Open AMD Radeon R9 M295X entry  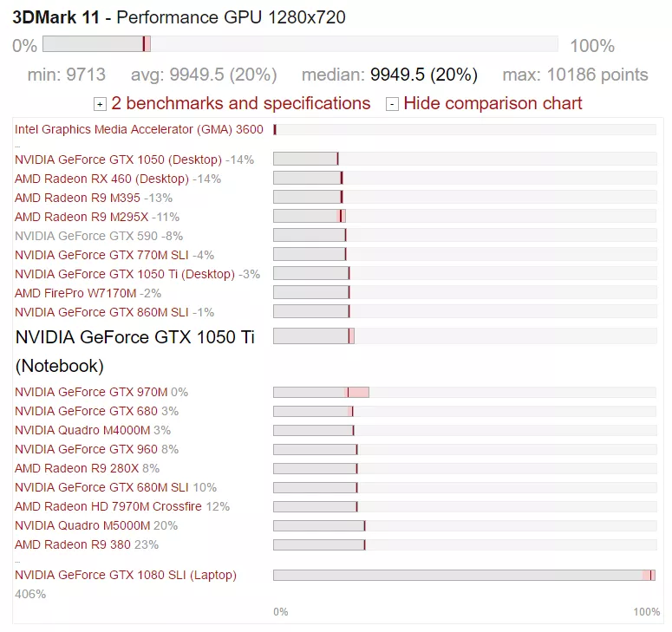click(x=82, y=217)
